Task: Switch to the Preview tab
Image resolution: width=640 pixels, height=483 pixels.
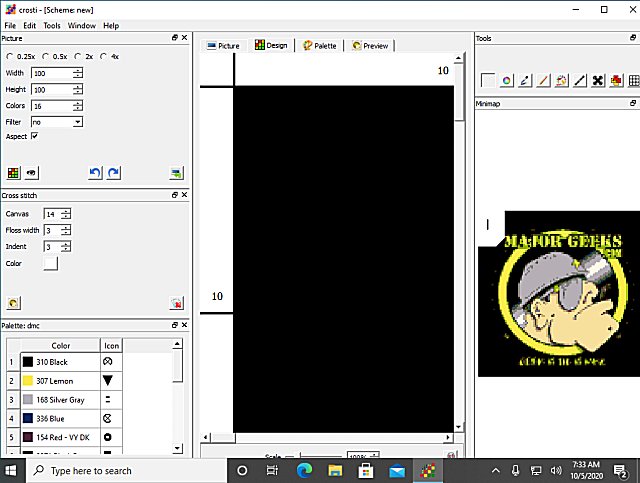Action: tap(370, 46)
